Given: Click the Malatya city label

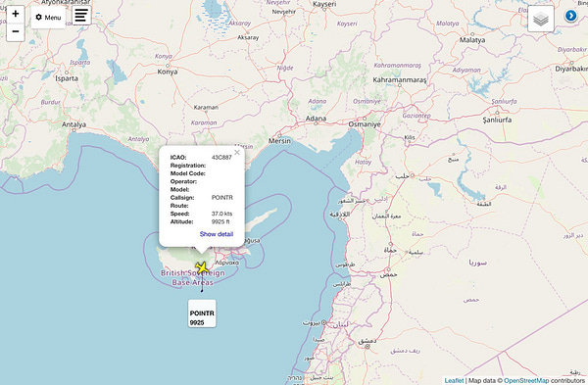Looking at the screenshot, I should (472, 40).
